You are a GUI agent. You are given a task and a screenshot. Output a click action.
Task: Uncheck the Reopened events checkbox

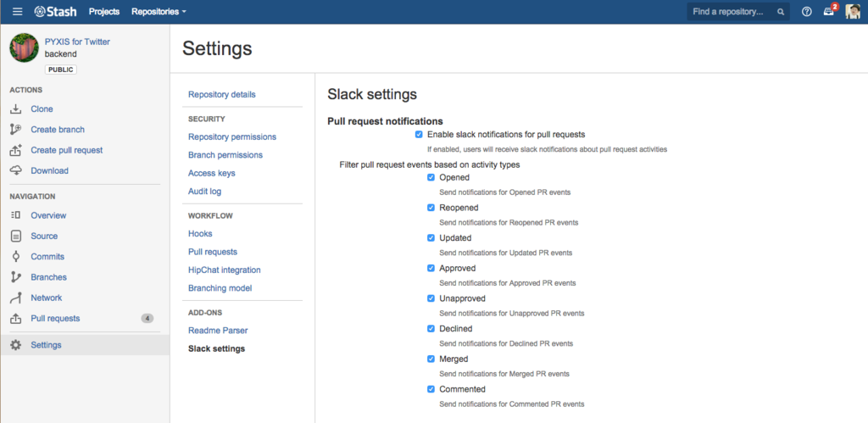[431, 208]
